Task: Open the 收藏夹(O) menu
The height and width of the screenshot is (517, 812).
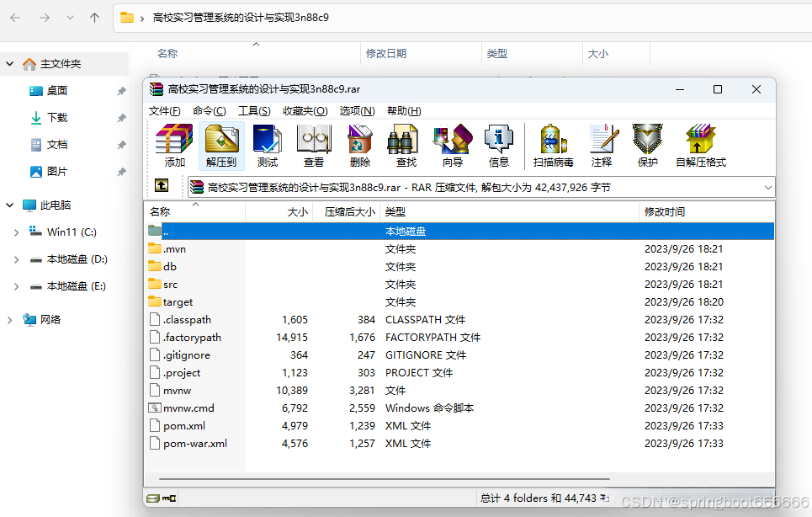Action: coord(305,111)
